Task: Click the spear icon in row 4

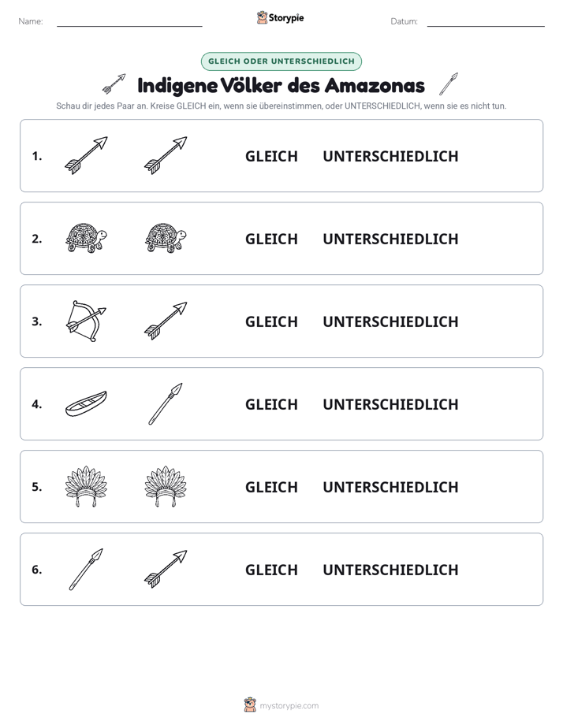Action: click(x=166, y=403)
